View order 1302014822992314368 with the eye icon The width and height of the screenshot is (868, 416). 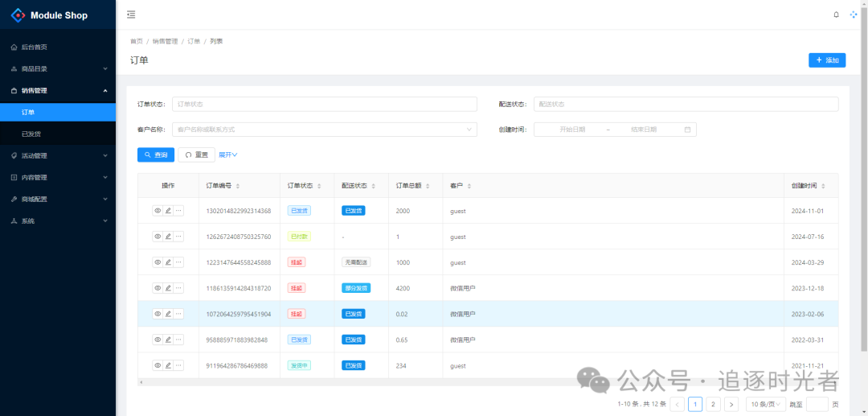[158, 211]
